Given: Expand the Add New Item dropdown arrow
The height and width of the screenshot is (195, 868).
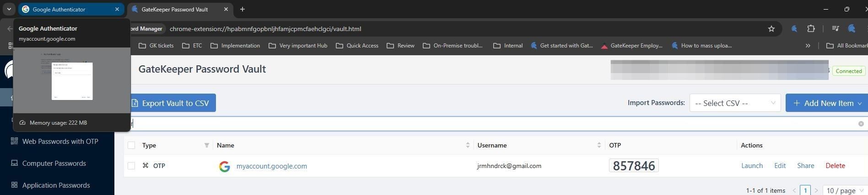Looking at the screenshot, I should [860, 103].
